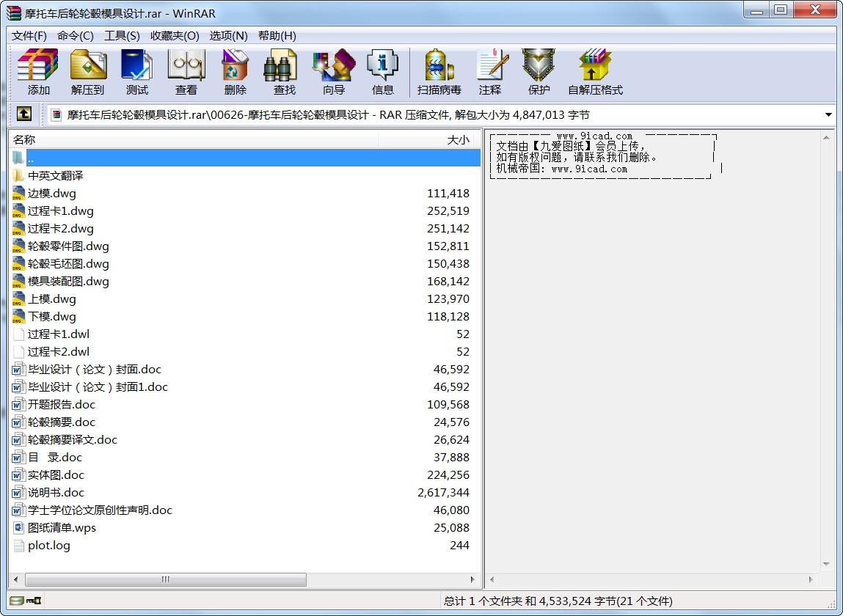The image size is (843, 616).
Task: Click the 解压到 (Extract To) icon
Action: click(x=88, y=72)
